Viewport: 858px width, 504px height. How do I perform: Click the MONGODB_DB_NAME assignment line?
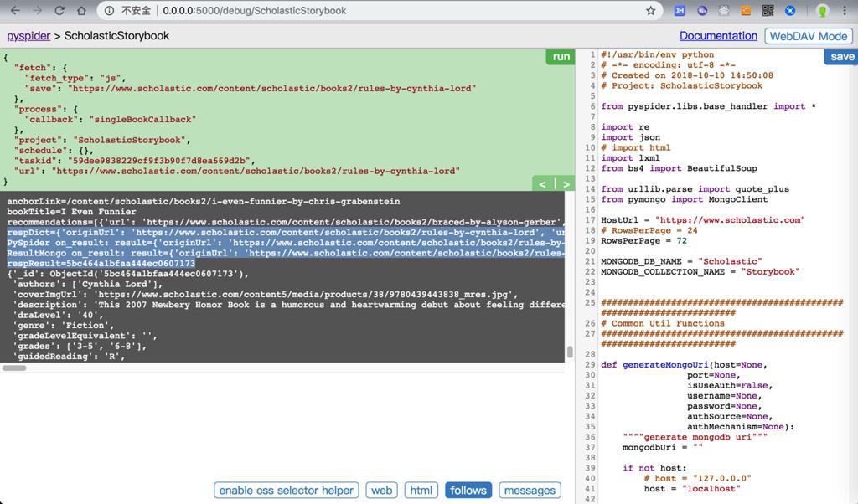click(x=682, y=261)
